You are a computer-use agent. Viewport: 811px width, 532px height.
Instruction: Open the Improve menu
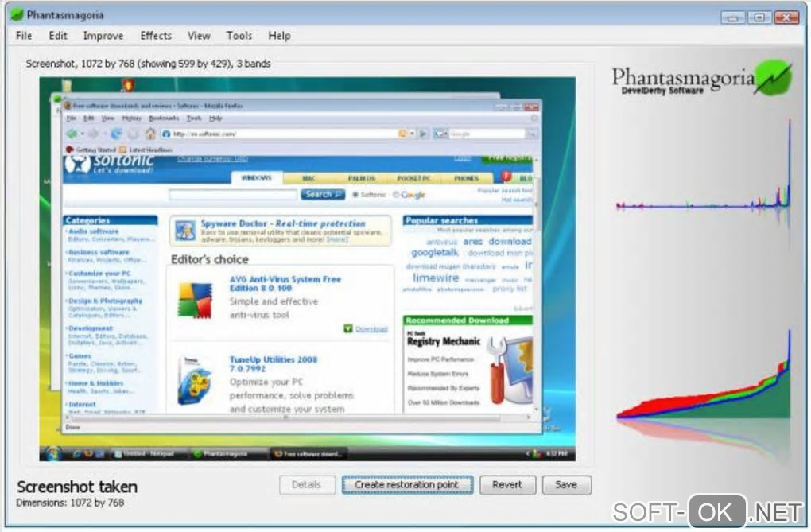(103, 36)
